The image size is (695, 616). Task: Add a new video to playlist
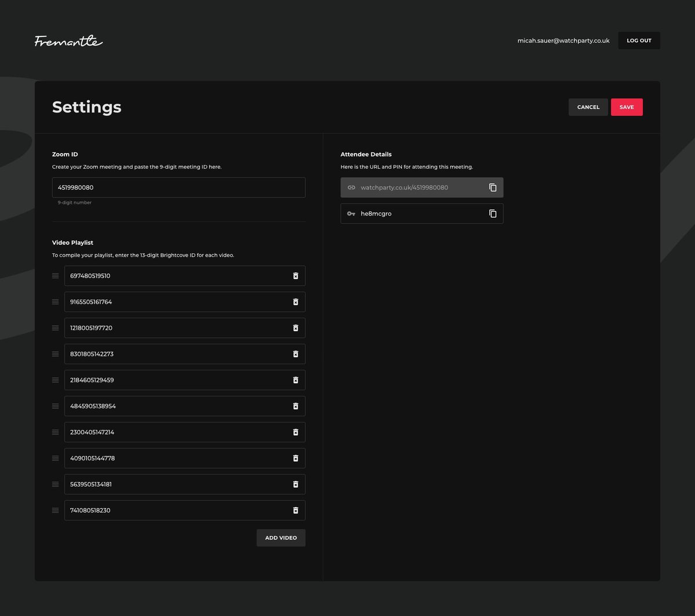(281, 538)
